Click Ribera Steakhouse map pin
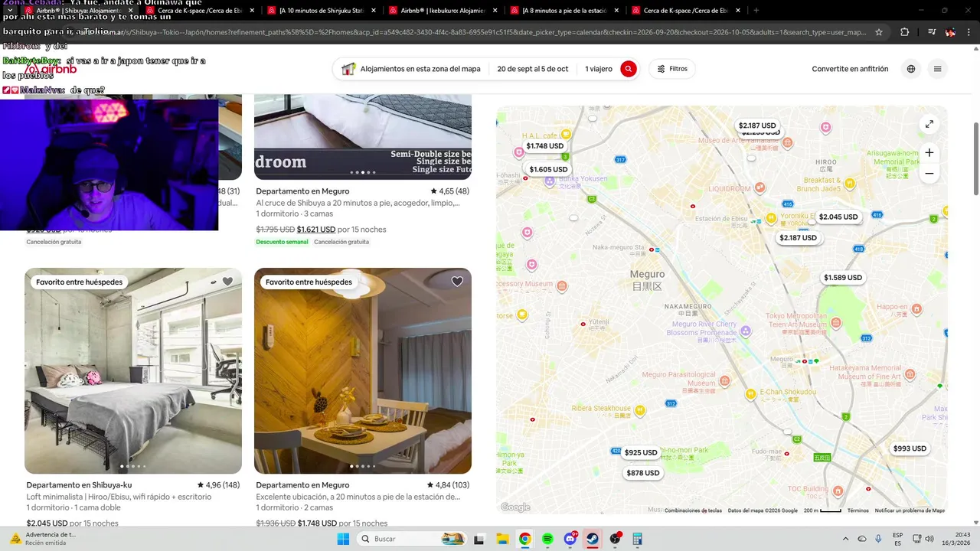Screen dimensions: 980x551 [640, 411]
